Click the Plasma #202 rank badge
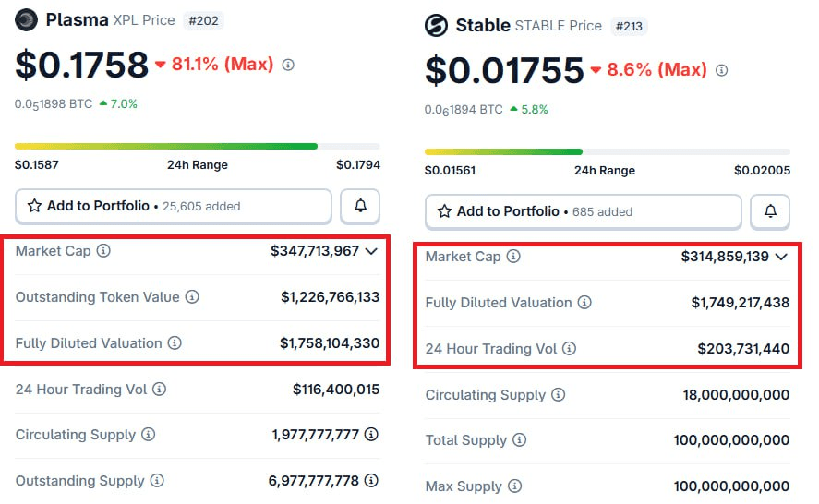 (x=203, y=20)
